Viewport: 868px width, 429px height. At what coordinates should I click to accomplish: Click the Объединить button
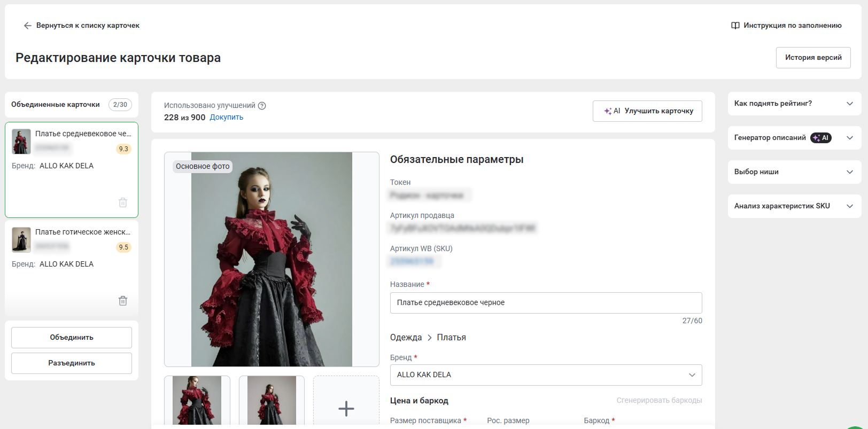[72, 338]
